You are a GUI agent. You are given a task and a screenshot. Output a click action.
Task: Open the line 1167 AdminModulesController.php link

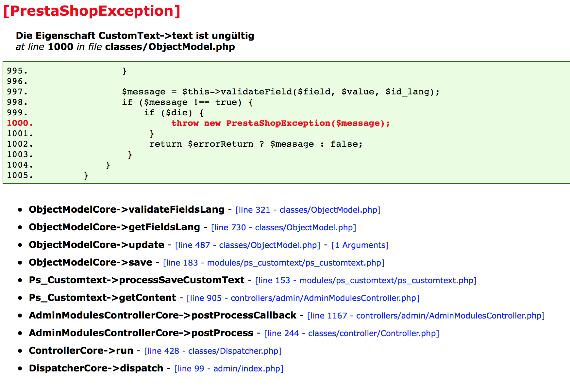426,316
